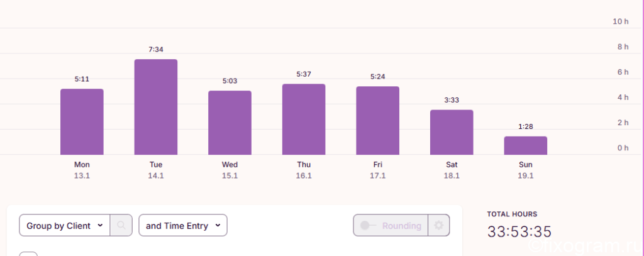The height and width of the screenshot is (256, 644).
Task: Click the Rounding label text
Action: pyautogui.click(x=401, y=226)
